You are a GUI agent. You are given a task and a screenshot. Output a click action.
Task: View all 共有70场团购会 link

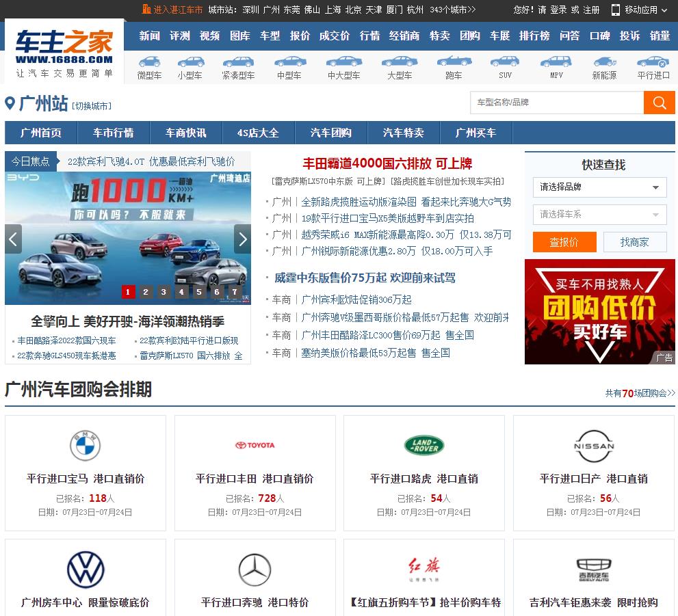coord(640,393)
